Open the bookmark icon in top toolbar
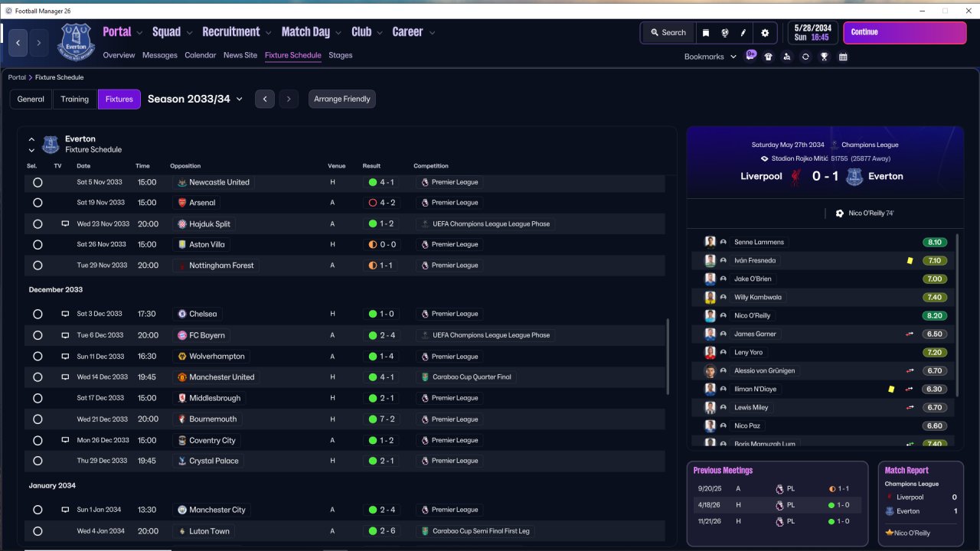 (706, 33)
